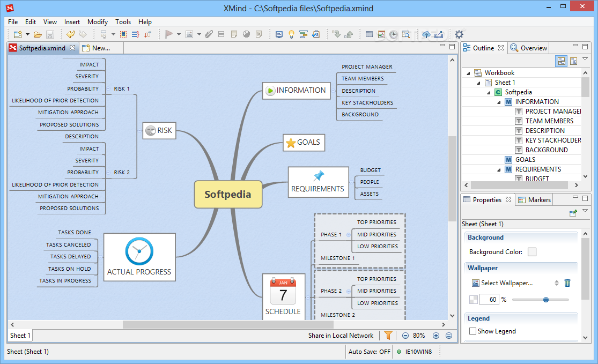This screenshot has height=364, width=598.
Task: Click the RISK topic on the map
Action: pos(159,130)
